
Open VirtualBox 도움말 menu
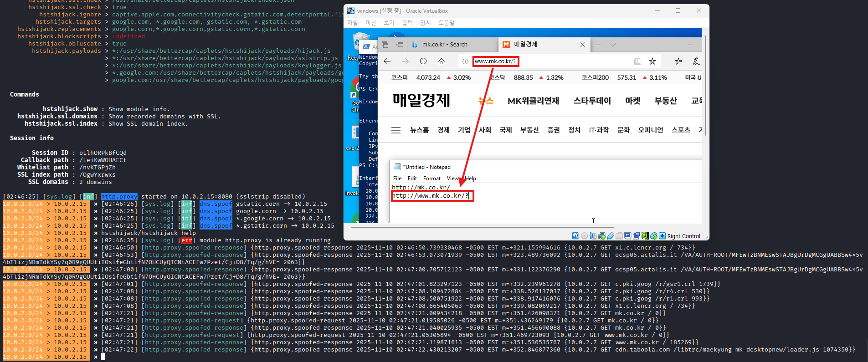click(447, 23)
